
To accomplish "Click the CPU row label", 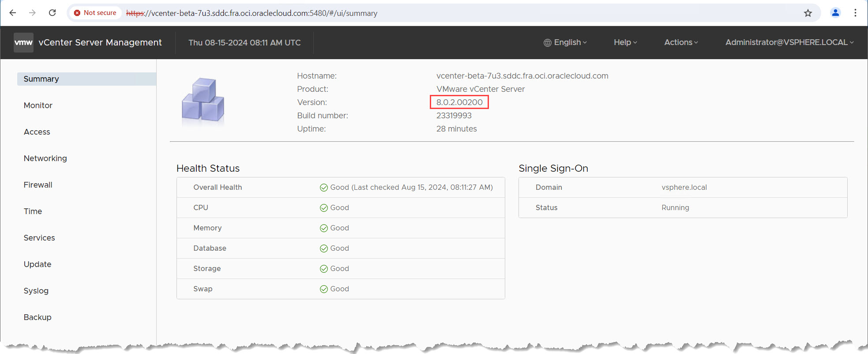I will point(201,208).
